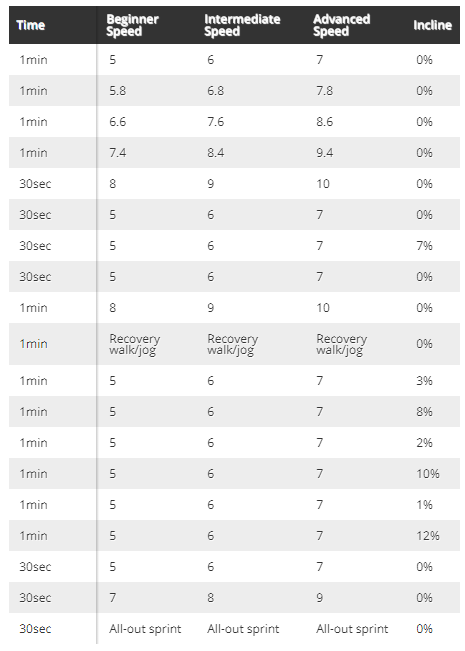Screen dimensions: 465x651
Task: Click the Incline column header
Action: pyautogui.click(x=432, y=25)
